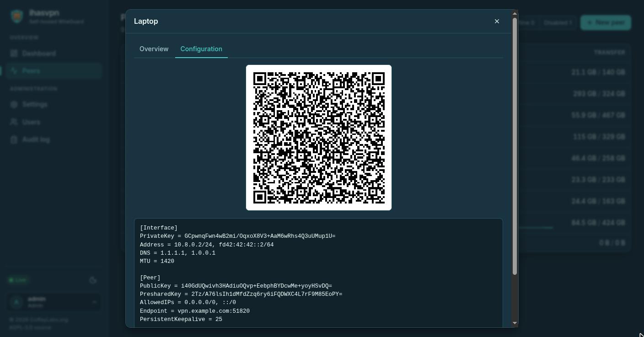
Task: Click the 0 B / 0 B transfer cell
Action: pos(612,243)
